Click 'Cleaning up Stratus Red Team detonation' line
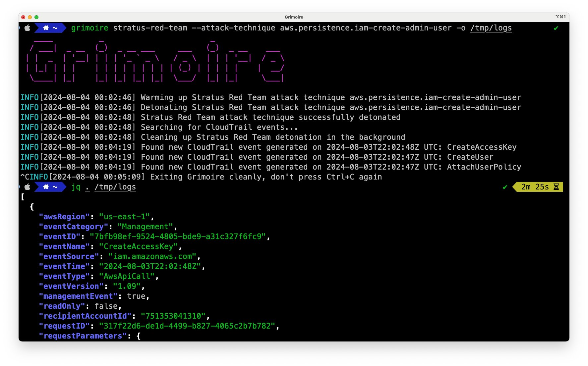Viewport: 588px width, 366px height. [213, 137]
